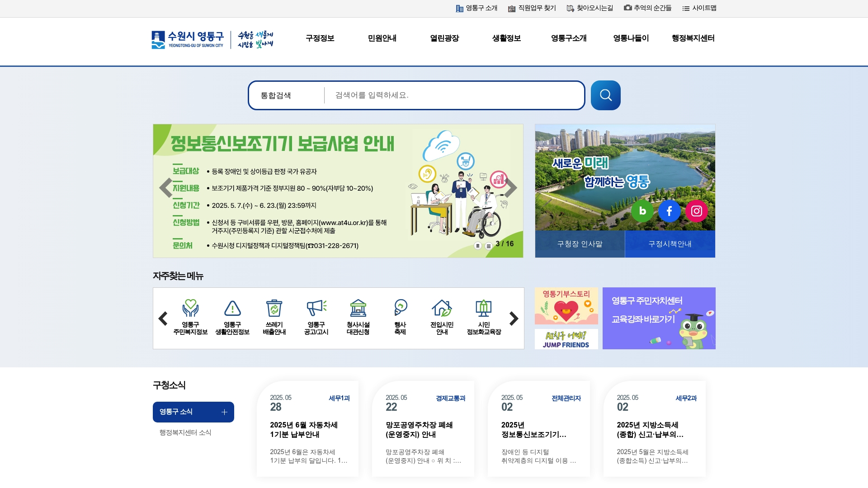The height and width of the screenshot is (488, 868).
Task: Open the 민원안내 menu
Action: (382, 38)
